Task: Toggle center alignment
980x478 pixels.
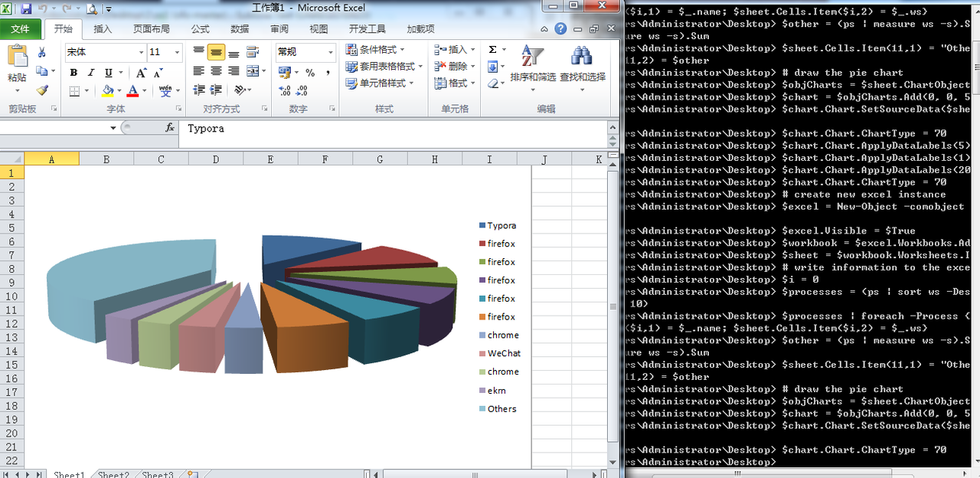Action: [215, 70]
